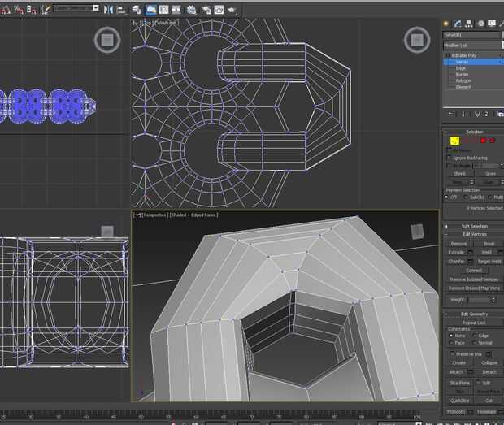The height and width of the screenshot is (425, 504).
Task: Select Edge in modifier stack
Action: (x=461, y=68)
